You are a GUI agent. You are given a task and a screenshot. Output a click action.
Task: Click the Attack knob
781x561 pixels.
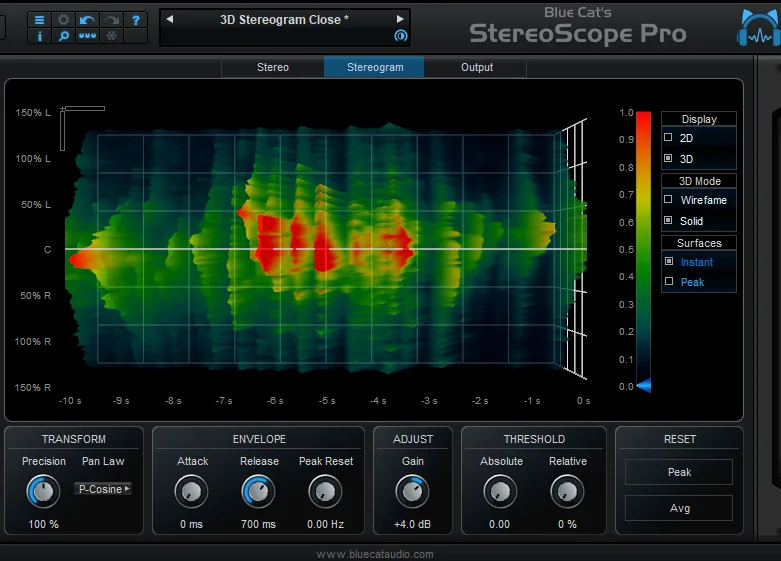pos(191,492)
